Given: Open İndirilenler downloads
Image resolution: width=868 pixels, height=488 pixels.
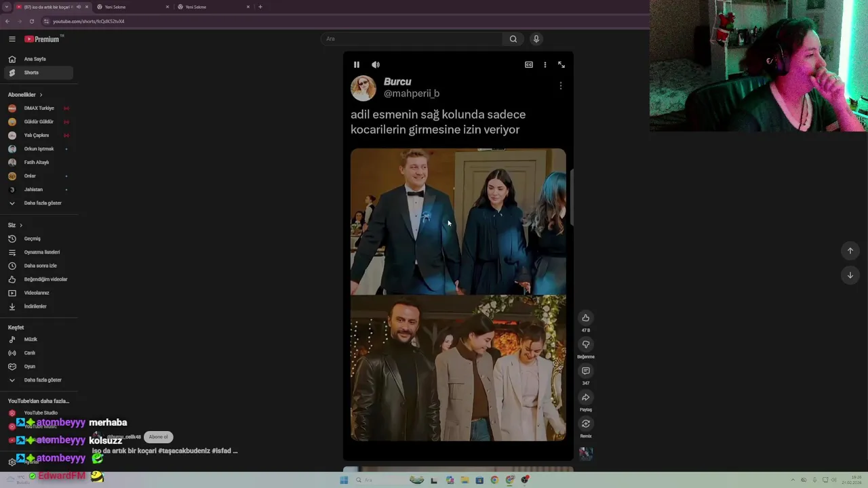Looking at the screenshot, I should 38,306.
